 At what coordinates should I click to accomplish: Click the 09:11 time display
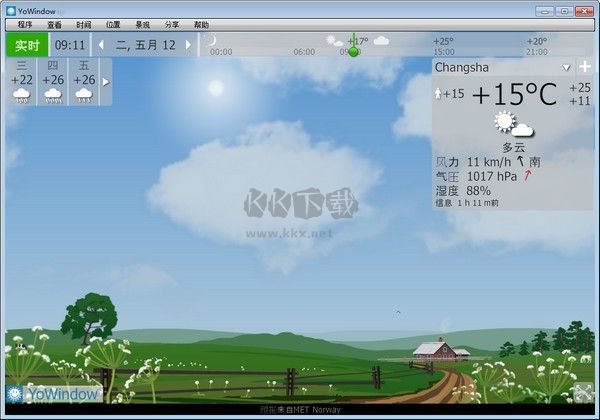pyautogui.click(x=70, y=45)
